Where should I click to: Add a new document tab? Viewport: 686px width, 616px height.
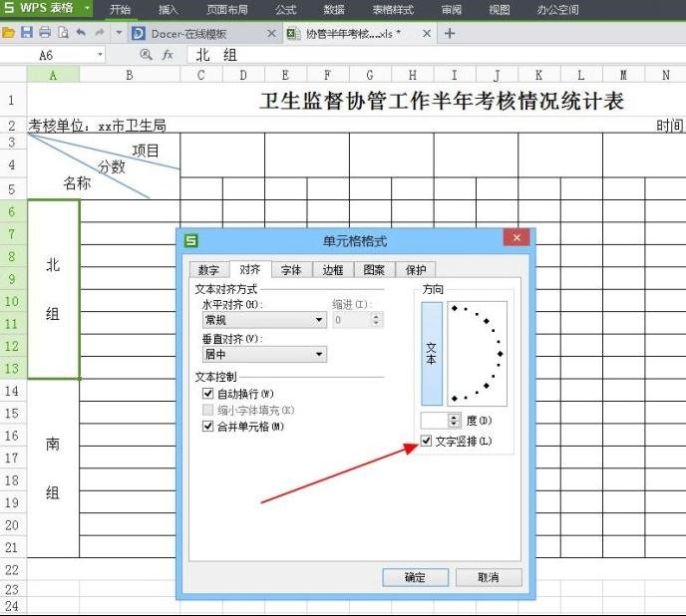[x=450, y=33]
